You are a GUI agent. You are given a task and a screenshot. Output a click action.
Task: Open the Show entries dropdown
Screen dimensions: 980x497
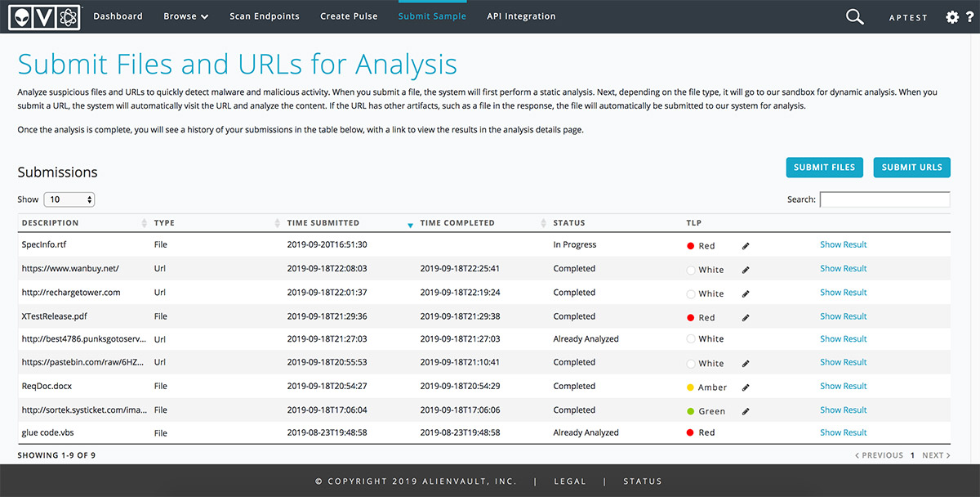[69, 199]
